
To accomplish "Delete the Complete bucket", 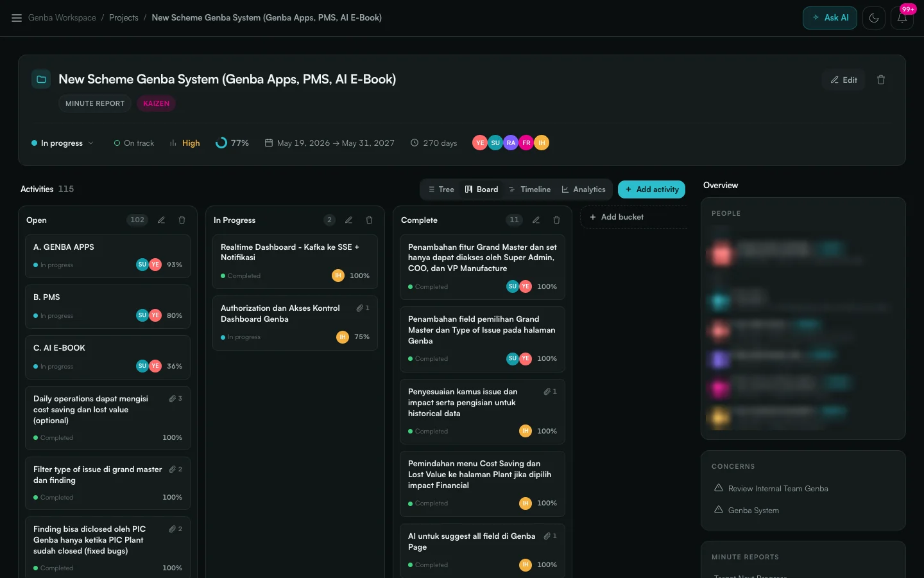I will click(x=557, y=220).
